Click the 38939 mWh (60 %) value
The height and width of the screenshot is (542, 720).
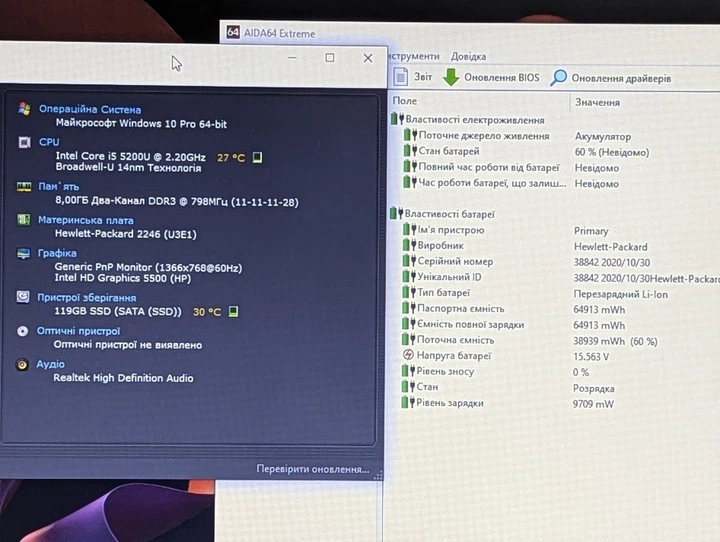click(x=615, y=341)
